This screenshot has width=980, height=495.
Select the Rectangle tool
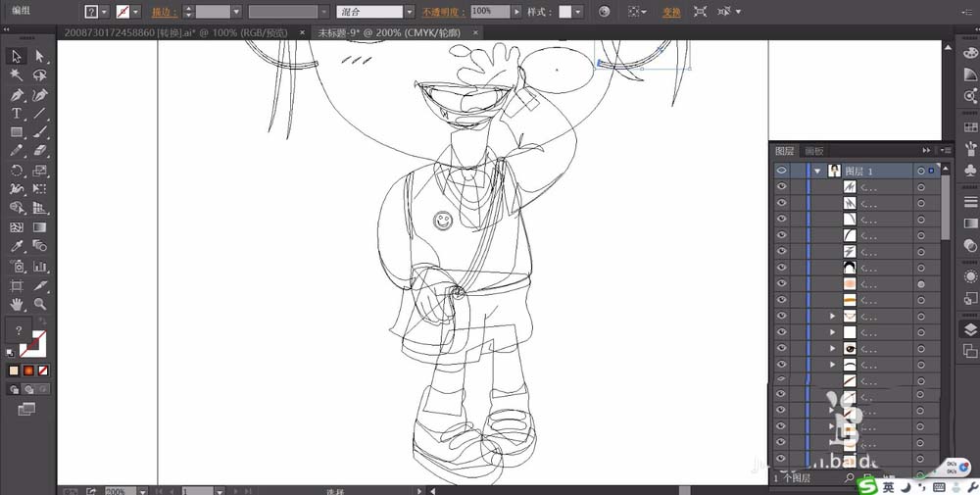(x=17, y=132)
